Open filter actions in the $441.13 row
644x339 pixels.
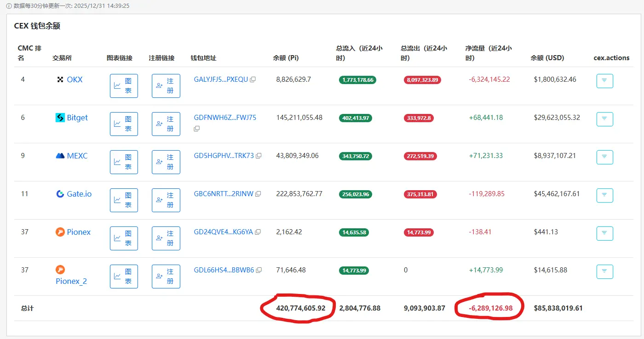604,233
